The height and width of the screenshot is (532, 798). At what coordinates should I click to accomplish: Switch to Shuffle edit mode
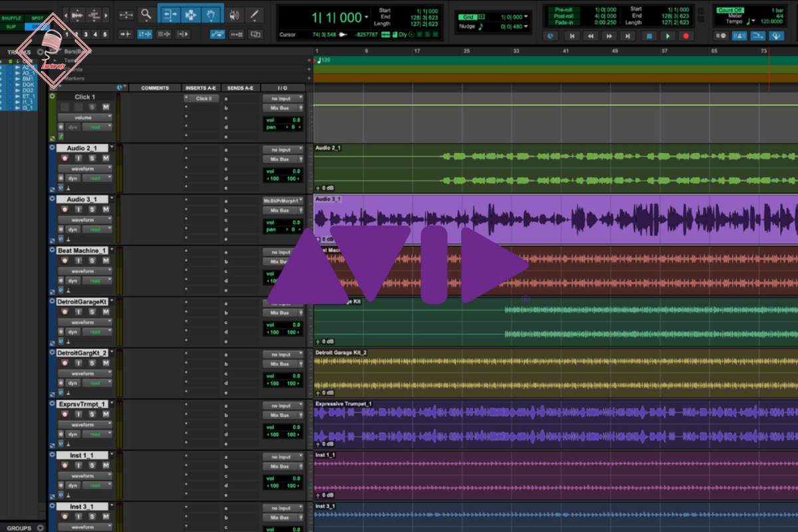click(12, 18)
